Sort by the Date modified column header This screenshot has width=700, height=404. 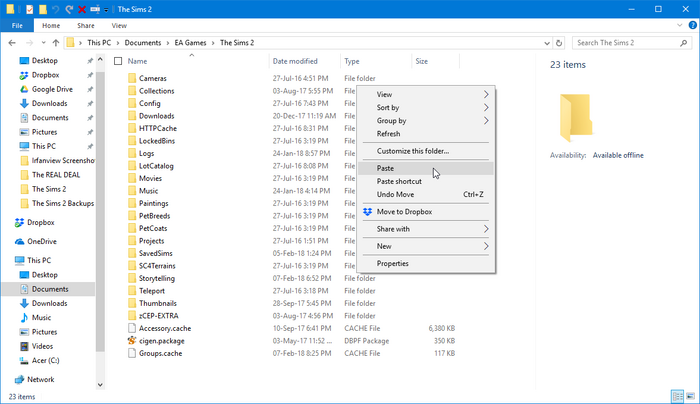pos(295,61)
